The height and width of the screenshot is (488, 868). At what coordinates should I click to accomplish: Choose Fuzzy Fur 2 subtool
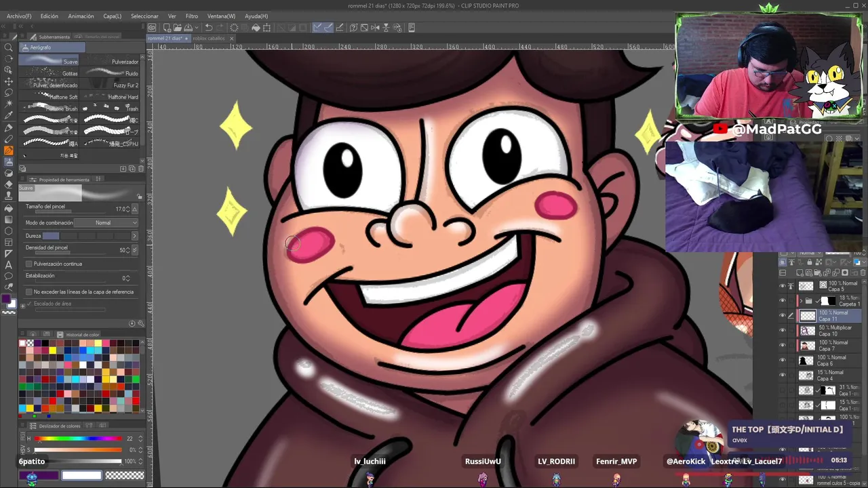[x=111, y=85]
